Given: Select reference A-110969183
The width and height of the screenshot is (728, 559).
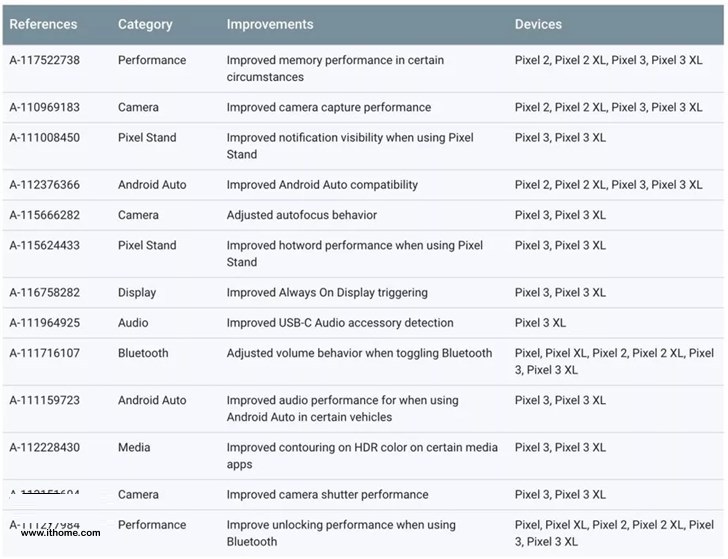Looking at the screenshot, I should pyautogui.click(x=45, y=107).
